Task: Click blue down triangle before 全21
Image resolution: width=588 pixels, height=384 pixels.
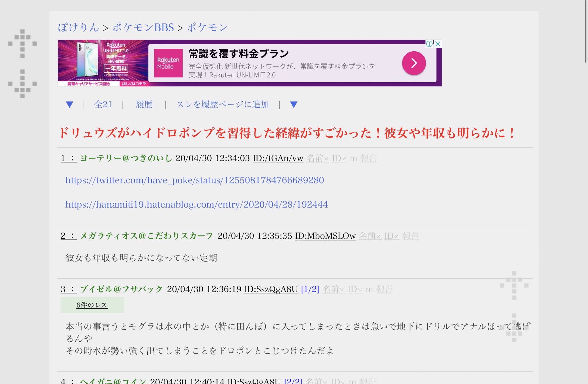Action: 69,104
